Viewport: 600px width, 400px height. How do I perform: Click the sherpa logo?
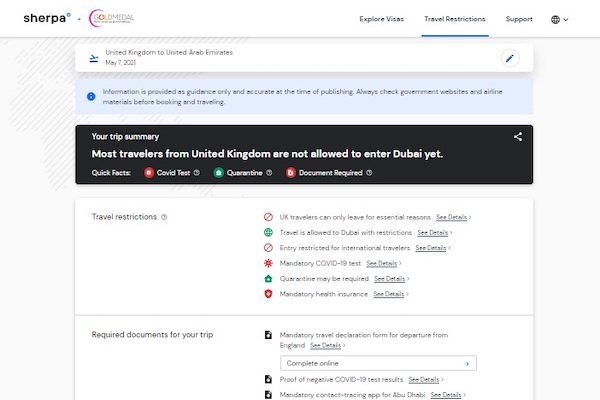point(46,18)
